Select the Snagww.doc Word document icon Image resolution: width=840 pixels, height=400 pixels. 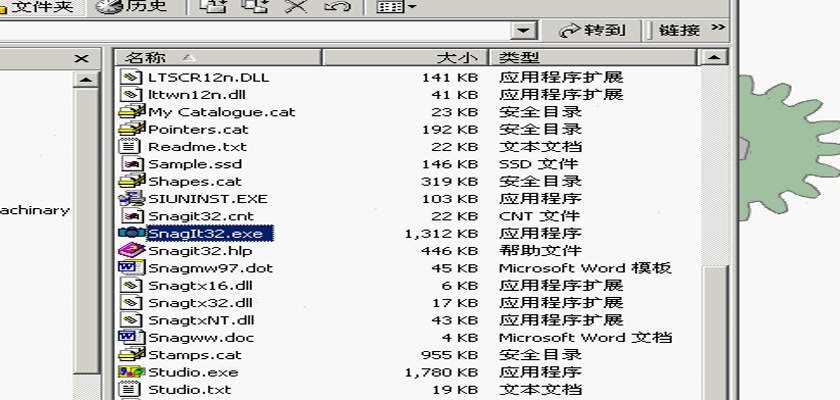(x=131, y=337)
